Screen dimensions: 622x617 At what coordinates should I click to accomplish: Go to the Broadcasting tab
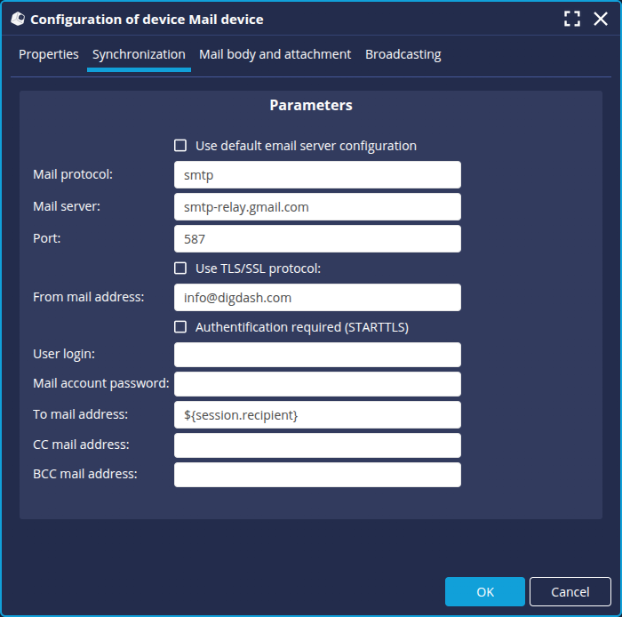tap(403, 55)
